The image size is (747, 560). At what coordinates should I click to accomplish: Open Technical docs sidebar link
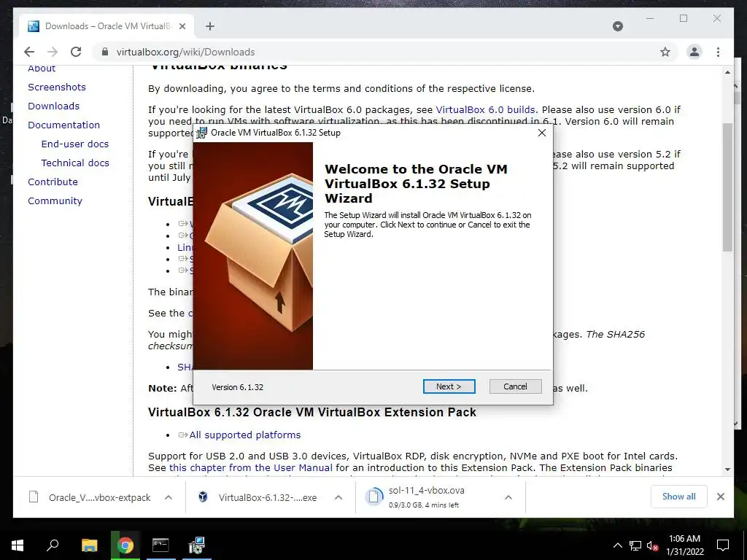click(x=75, y=163)
